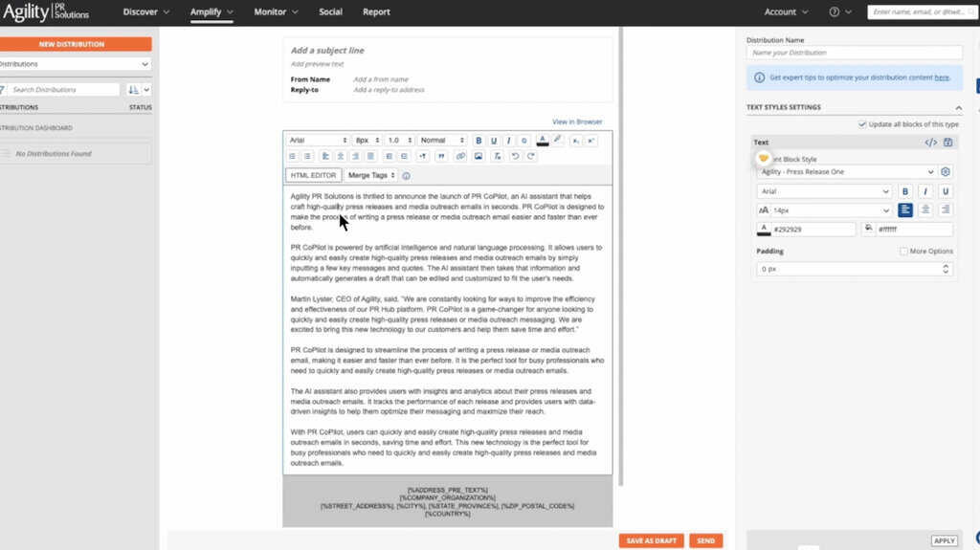Toggle italic in the editor toolbar
The image size is (980, 550).
(x=509, y=141)
